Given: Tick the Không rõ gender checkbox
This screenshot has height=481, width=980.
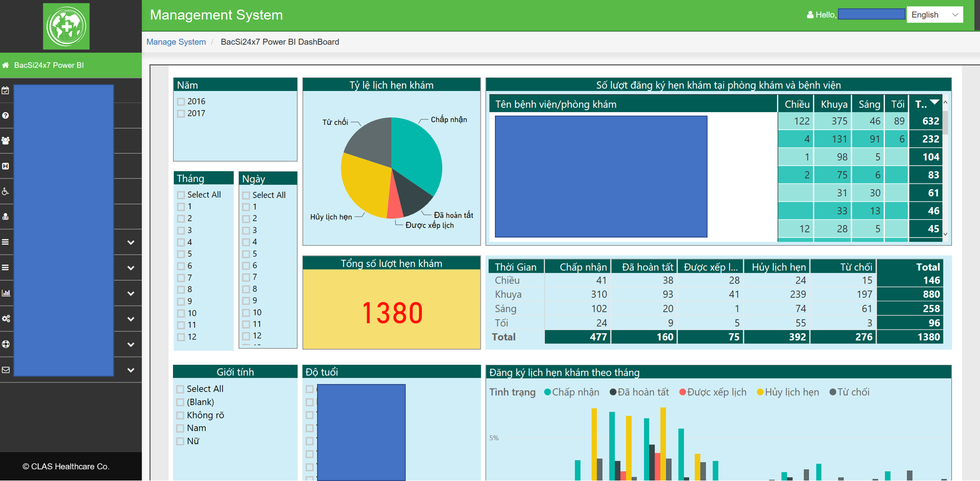Looking at the screenshot, I should pyautogui.click(x=180, y=415).
